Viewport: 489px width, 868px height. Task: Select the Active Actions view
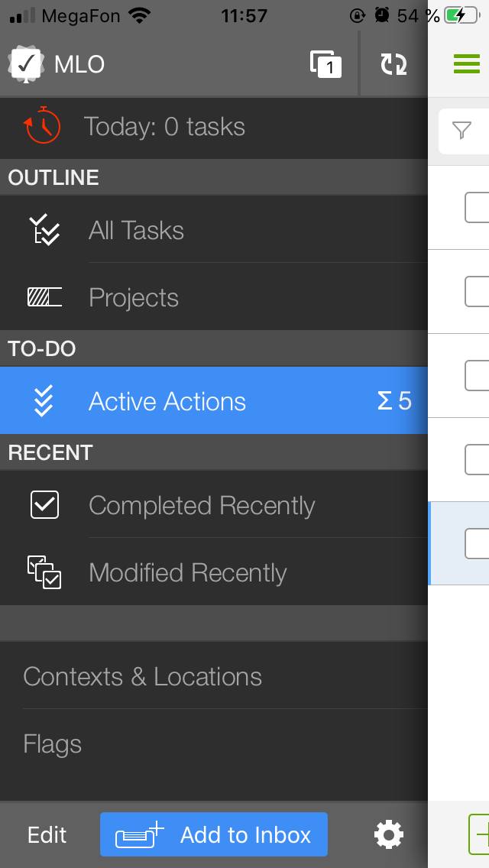tap(214, 401)
